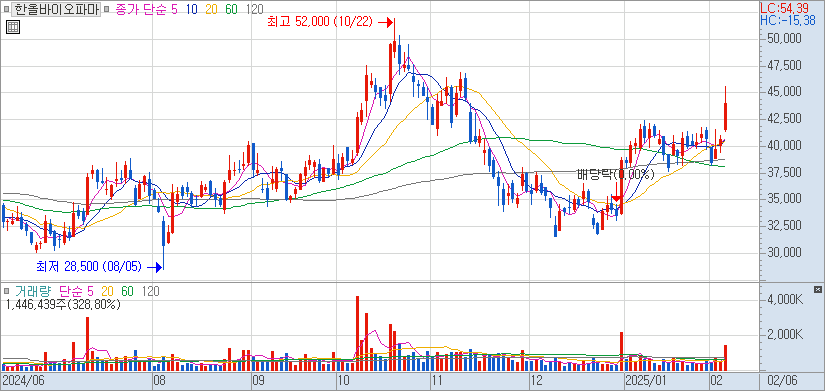Click the 10 month date axis label
The width and height of the screenshot is (825, 391).
click(x=343, y=380)
